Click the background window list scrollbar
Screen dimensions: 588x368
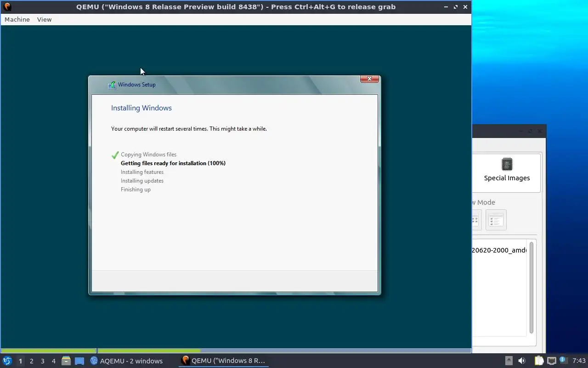click(531, 287)
